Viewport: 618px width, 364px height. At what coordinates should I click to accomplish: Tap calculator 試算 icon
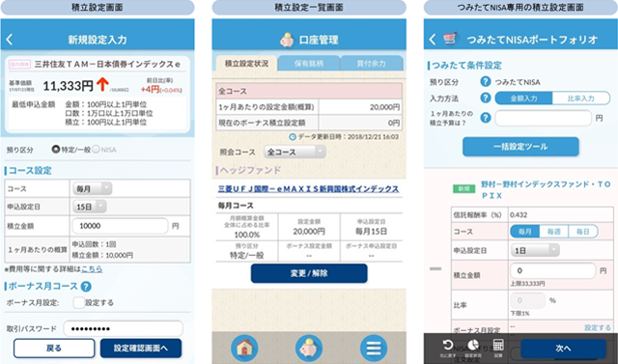498,348
